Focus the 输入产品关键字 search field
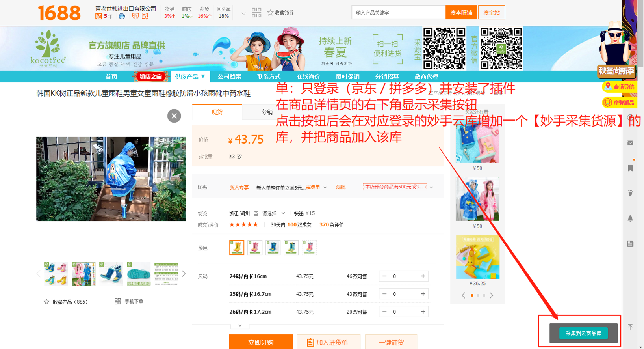 [399, 13]
